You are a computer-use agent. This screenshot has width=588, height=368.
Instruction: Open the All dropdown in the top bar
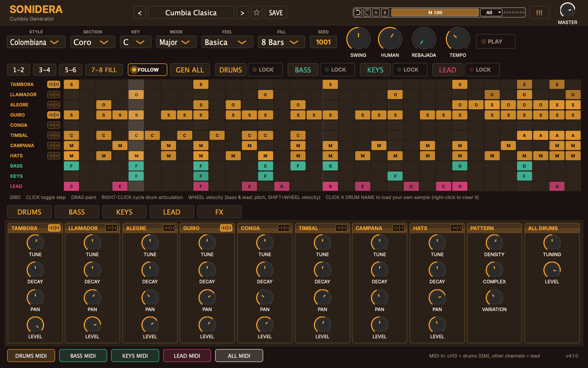[x=491, y=12]
